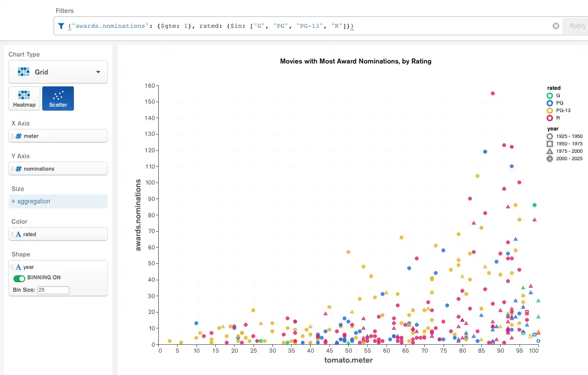The width and height of the screenshot is (588, 375).
Task: Click inside the Filters query input
Action: 248,25
